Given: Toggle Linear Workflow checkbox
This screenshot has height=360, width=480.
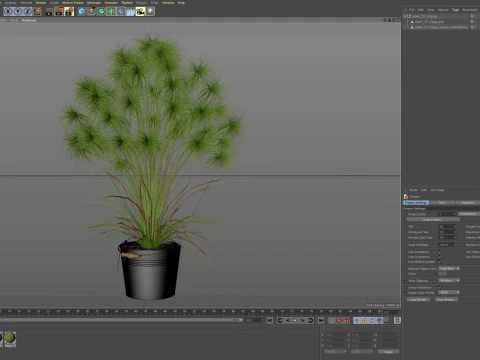Looking at the screenshot, I should click(x=440, y=287).
